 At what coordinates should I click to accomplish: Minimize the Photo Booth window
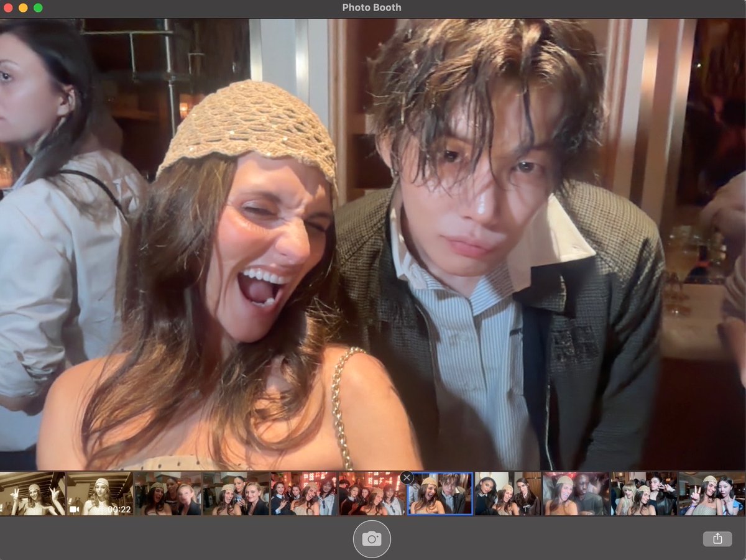coord(23,8)
